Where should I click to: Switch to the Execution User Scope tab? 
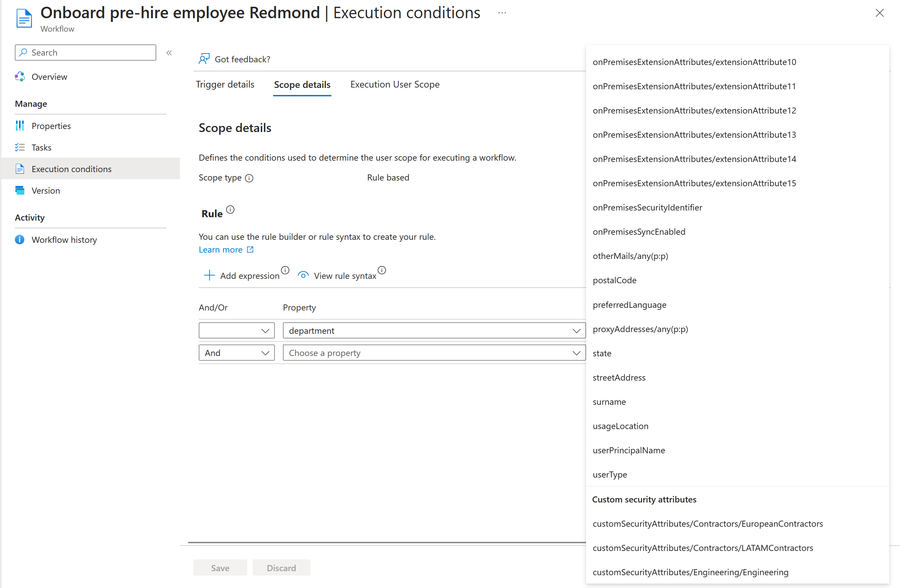click(x=394, y=84)
